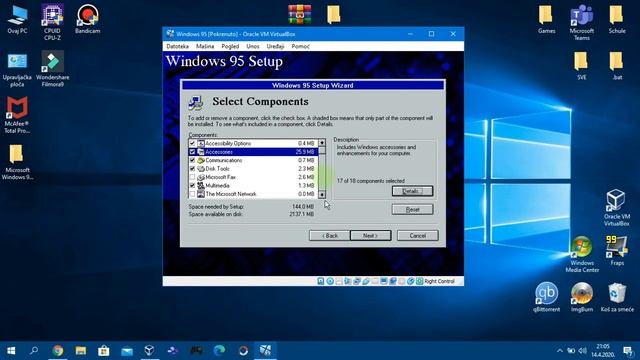Open the notification center icon

point(628,351)
